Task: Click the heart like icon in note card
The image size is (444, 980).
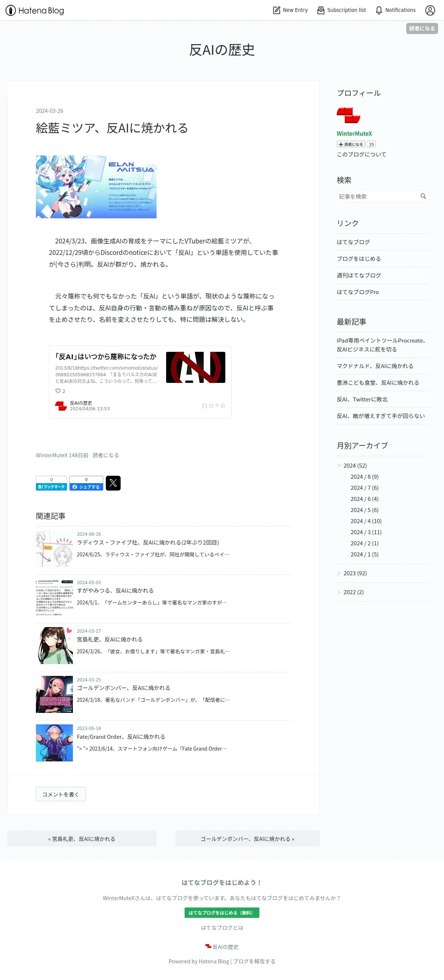Action: [x=58, y=391]
